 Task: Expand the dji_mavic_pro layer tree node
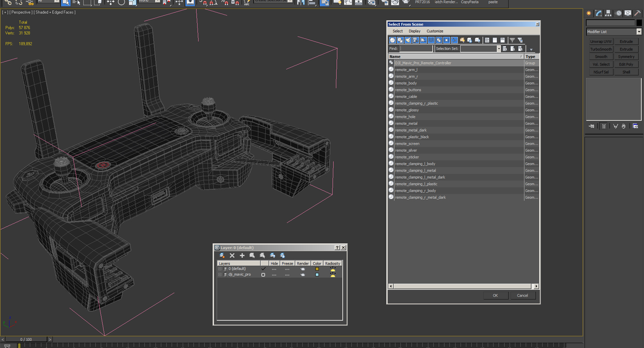pyautogui.click(x=220, y=274)
